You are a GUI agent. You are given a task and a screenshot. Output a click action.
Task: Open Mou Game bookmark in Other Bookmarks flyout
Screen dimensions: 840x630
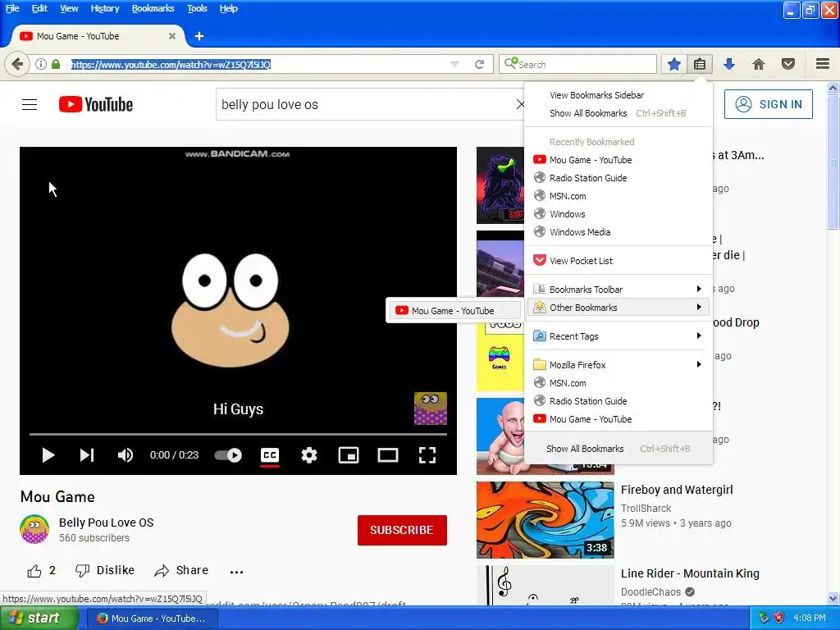click(x=454, y=311)
